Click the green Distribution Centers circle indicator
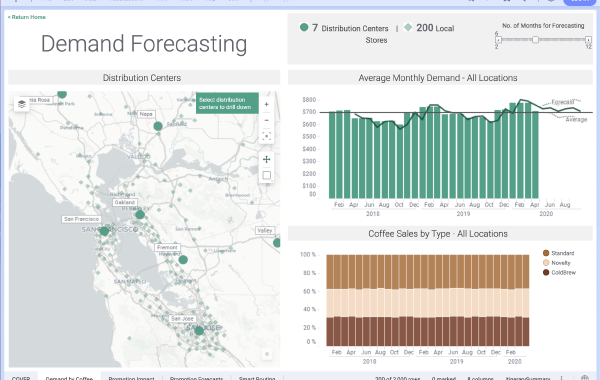600x380 pixels. point(304,27)
